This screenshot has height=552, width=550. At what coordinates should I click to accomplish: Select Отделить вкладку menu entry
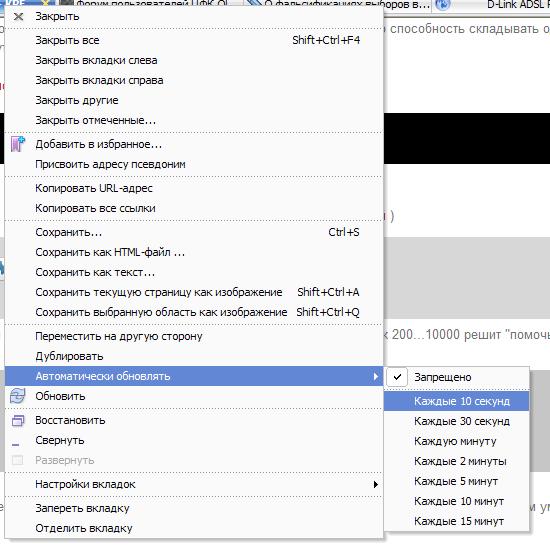(194, 528)
